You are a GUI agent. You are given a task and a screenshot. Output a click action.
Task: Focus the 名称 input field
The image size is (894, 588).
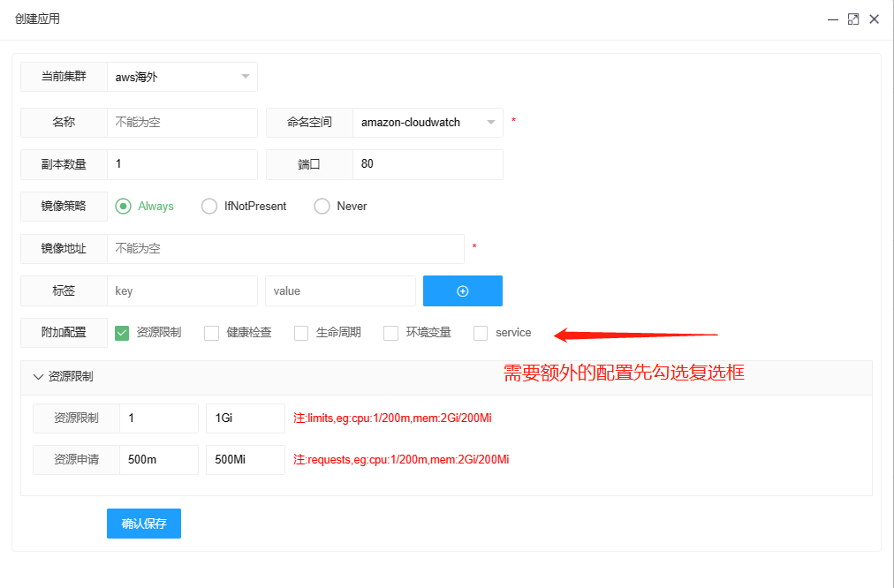182,123
